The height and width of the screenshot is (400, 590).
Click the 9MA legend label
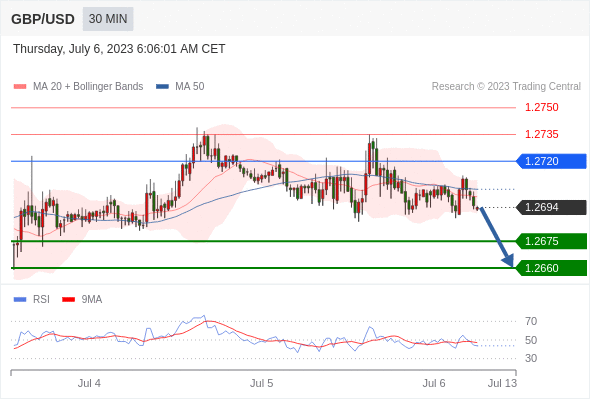coord(92,300)
